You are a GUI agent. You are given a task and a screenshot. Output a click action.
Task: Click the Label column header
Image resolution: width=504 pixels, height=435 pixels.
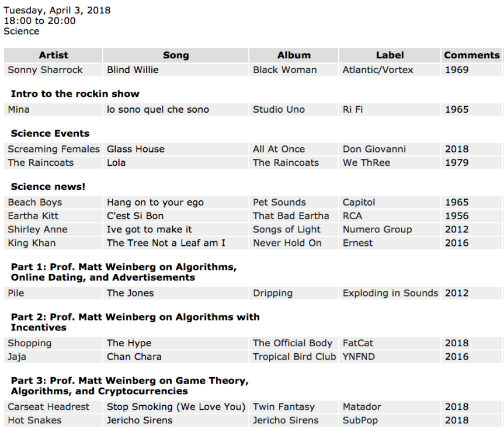point(390,55)
